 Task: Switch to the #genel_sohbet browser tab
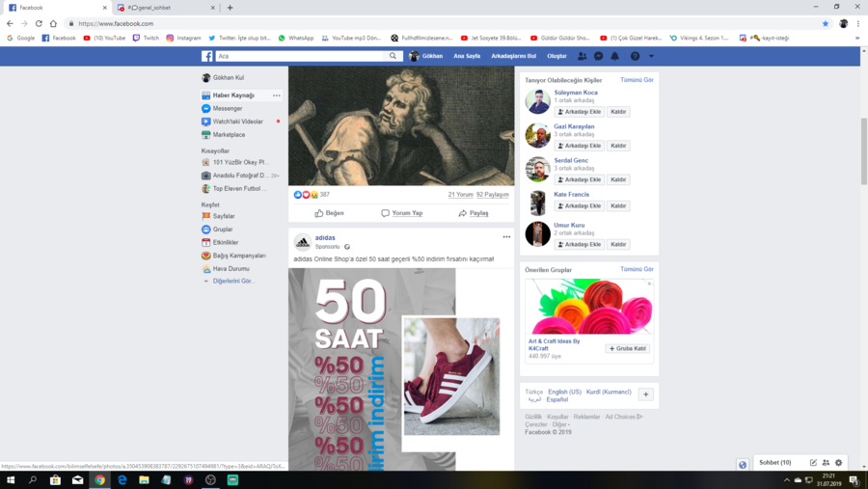pyautogui.click(x=166, y=8)
